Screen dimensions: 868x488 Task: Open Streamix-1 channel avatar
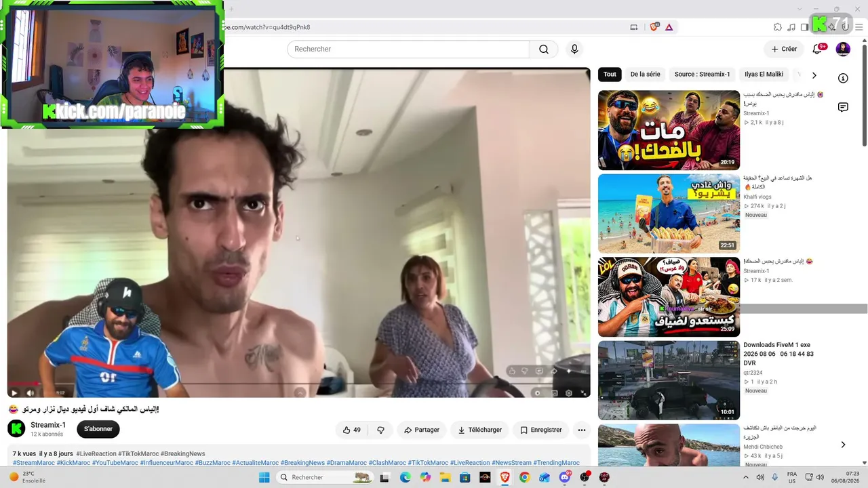pos(16,428)
